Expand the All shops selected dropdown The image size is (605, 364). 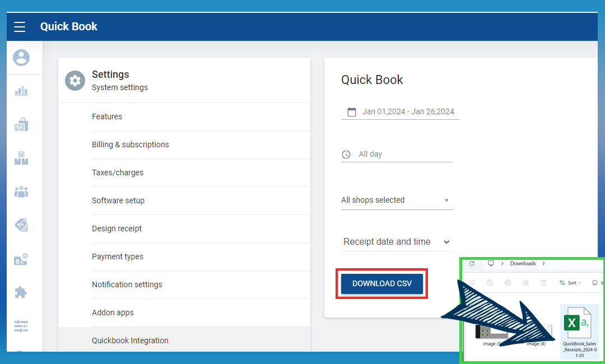397,200
